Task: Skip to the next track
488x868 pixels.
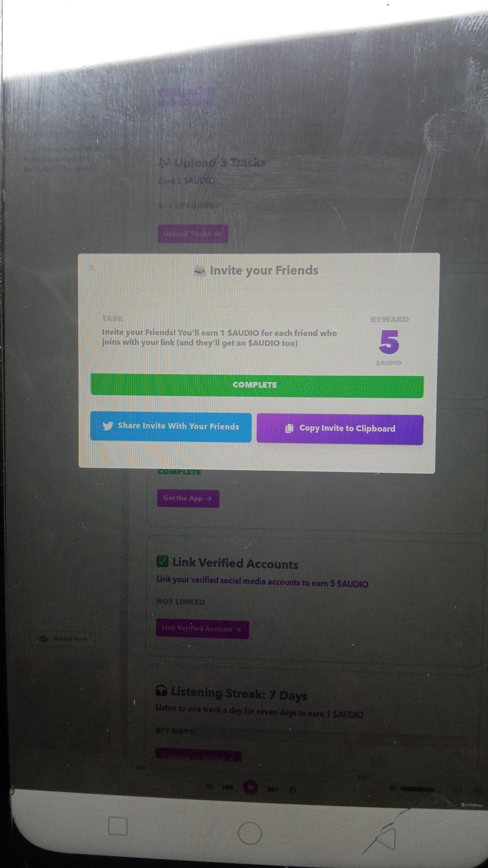Action: pyautogui.click(x=273, y=789)
